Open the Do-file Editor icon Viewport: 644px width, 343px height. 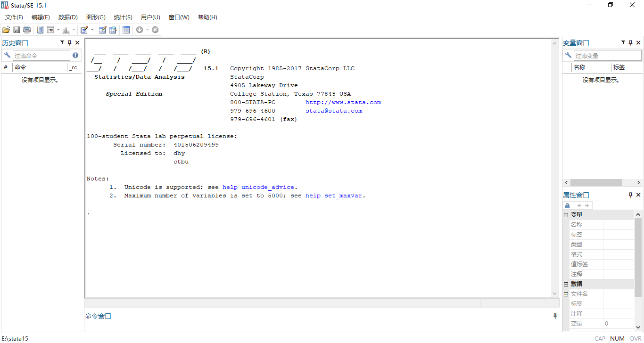point(84,30)
